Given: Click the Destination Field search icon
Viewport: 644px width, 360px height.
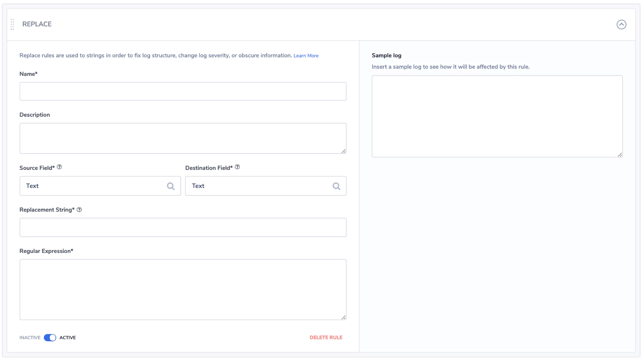Looking at the screenshot, I should click(336, 186).
